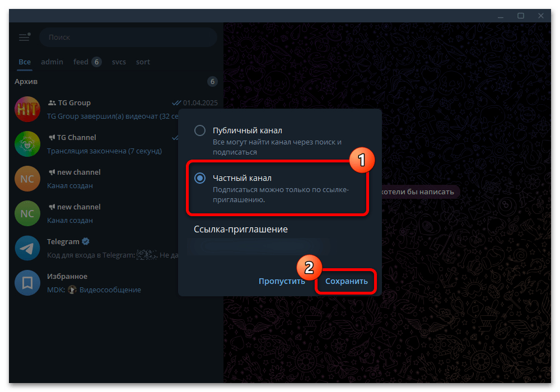The image size is (560, 392).
Task: Click the unread badge on Архив
Action: pos(212,82)
